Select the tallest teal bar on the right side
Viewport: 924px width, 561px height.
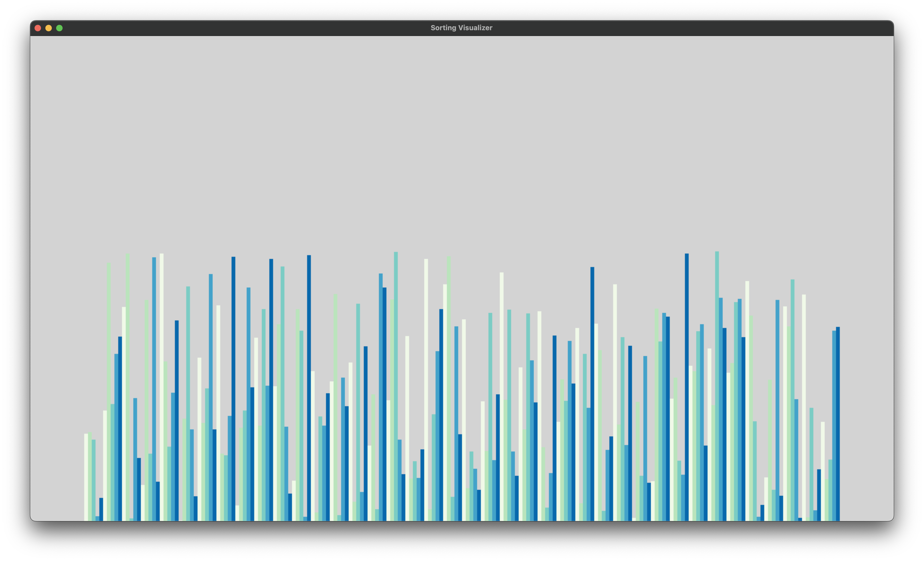coord(717,386)
